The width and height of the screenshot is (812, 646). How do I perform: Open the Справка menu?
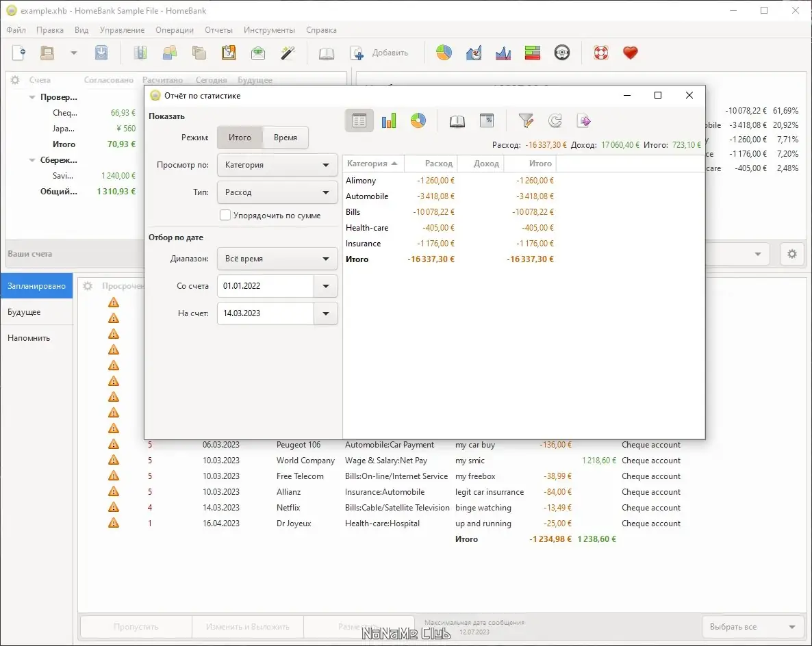pos(321,30)
